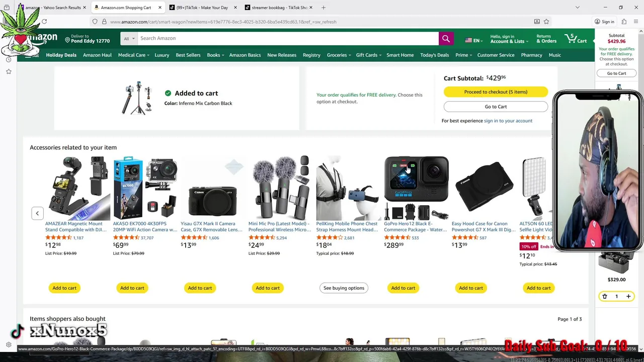Open Mini Mic Pro product image
The height and width of the screenshot is (362, 644).
coord(281,188)
